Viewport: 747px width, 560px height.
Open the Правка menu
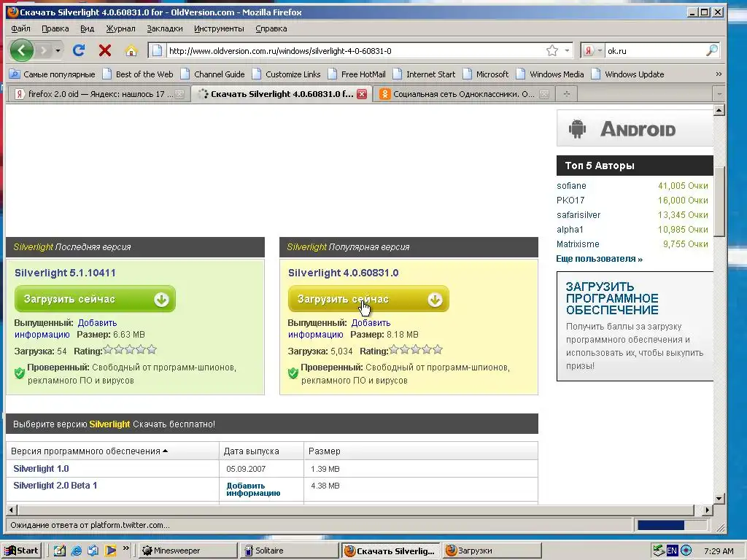point(55,28)
